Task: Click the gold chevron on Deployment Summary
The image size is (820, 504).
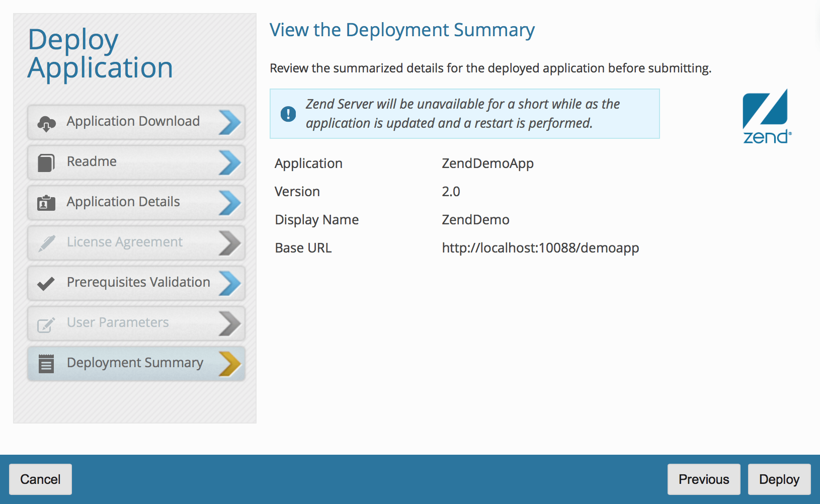Action: (230, 364)
